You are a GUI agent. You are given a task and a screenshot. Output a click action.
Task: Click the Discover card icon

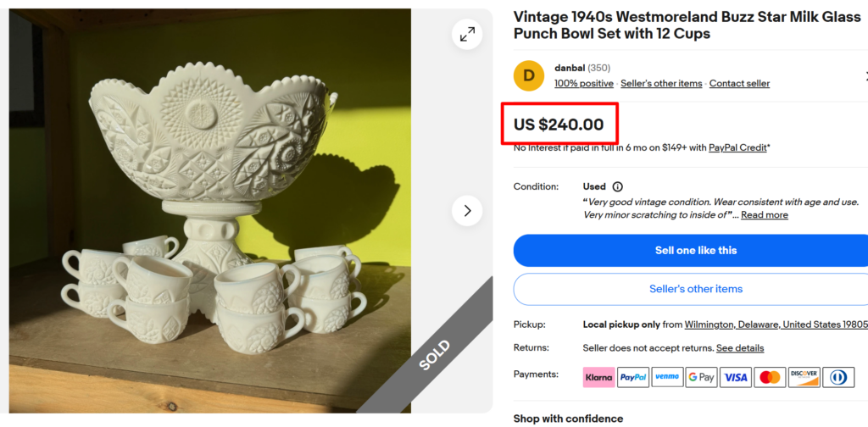pyautogui.click(x=804, y=377)
